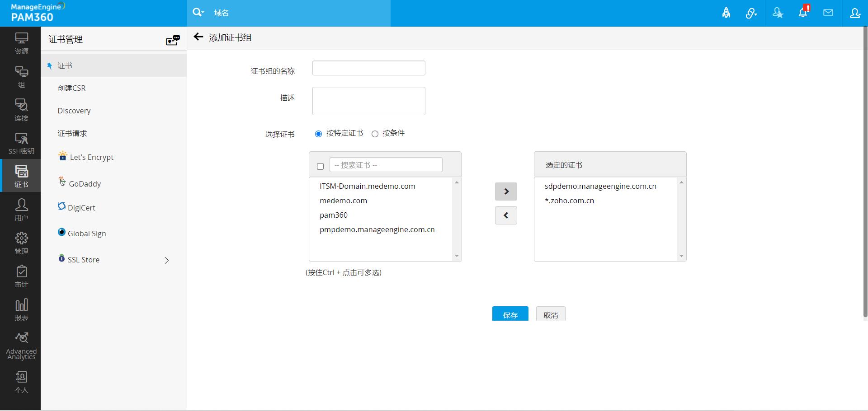
Task: Select the 按特定证书 radio button
Action: [x=319, y=134]
